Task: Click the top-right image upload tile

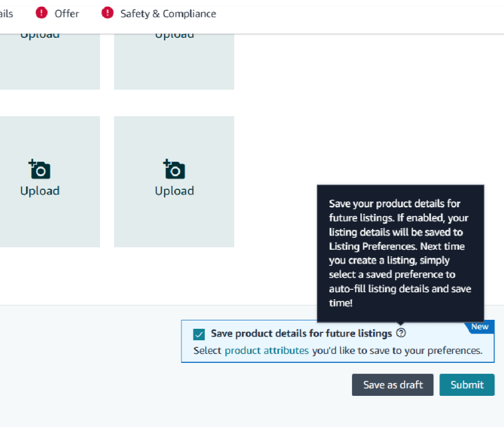Action: pos(174,62)
